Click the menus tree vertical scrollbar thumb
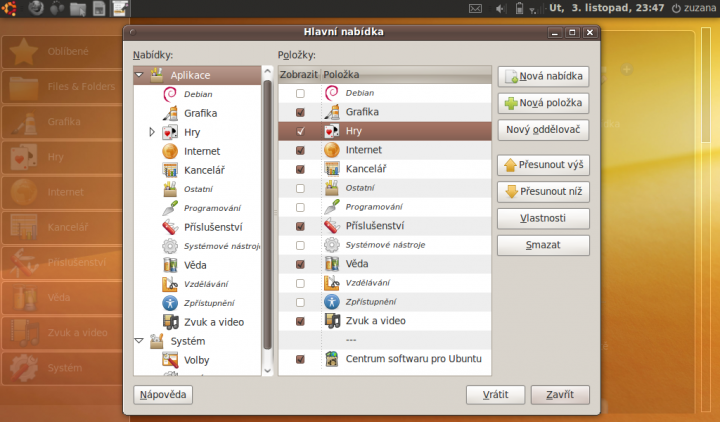 click(267, 215)
